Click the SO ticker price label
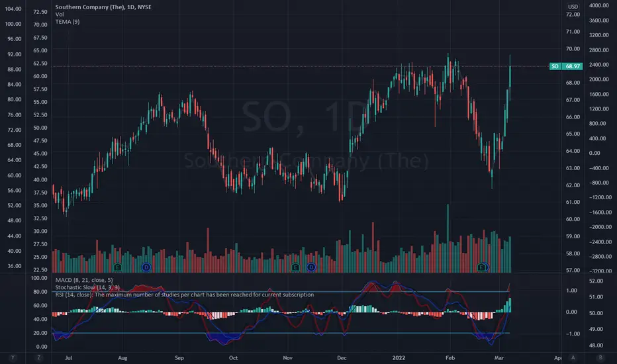617x364 pixels. click(555, 66)
